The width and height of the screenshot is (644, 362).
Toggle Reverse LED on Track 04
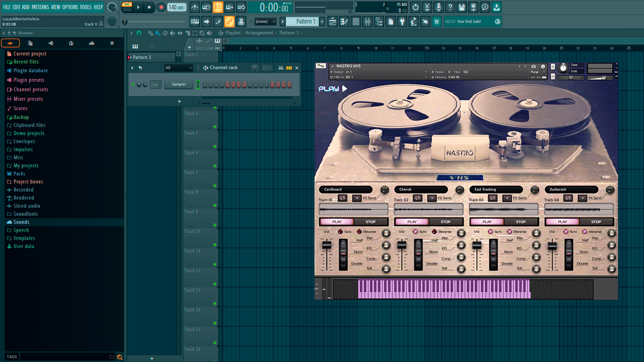pos(584,231)
